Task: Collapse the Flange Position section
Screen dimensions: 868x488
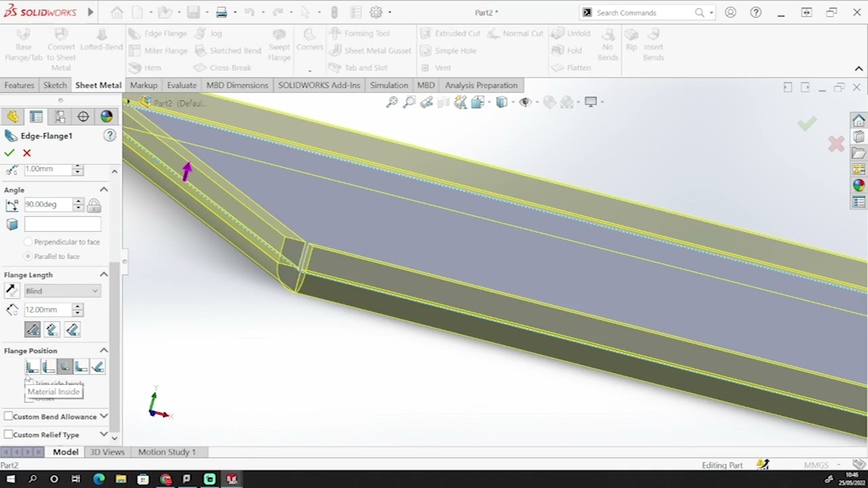Action: coord(104,350)
